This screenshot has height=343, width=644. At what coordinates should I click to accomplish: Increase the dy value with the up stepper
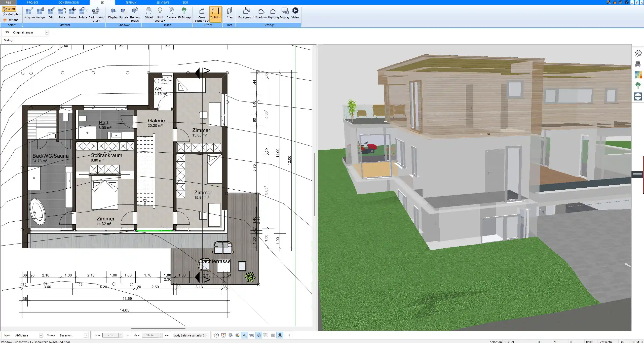[x=161, y=334]
